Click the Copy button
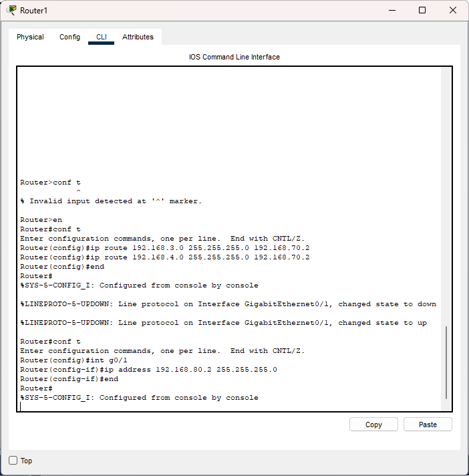The width and height of the screenshot is (469, 476). point(373,424)
